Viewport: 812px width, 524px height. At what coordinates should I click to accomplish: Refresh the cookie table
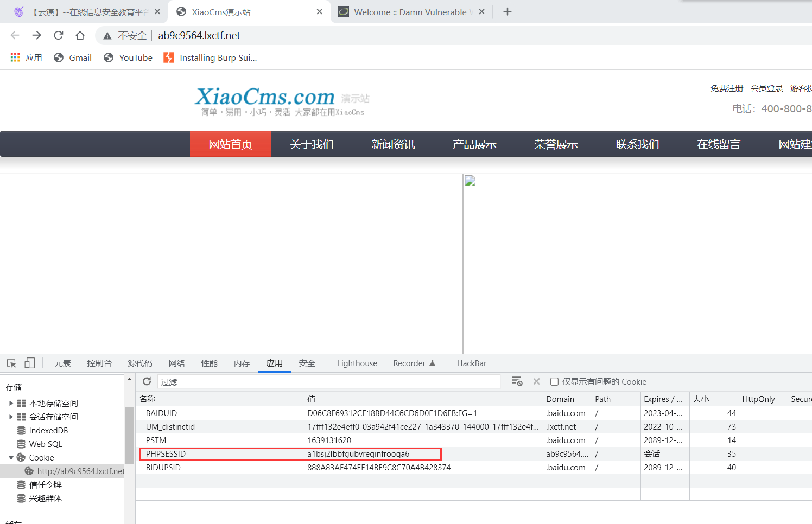(147, 381)
